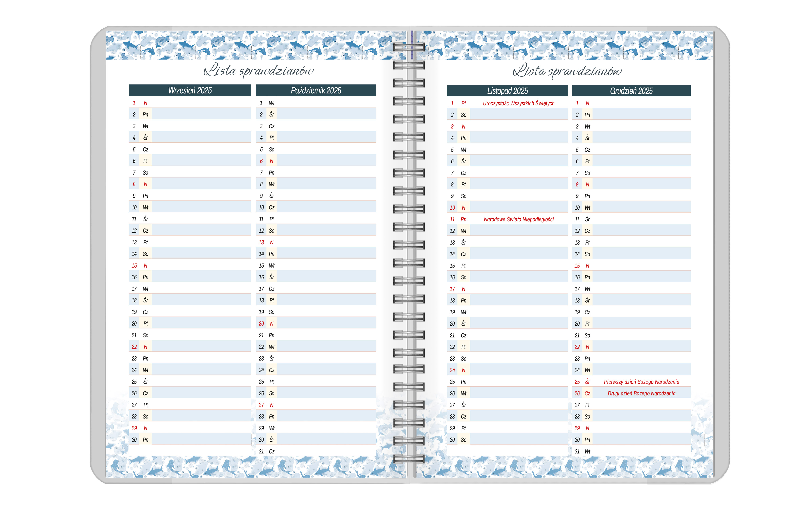Select day number 17 in Listopad
812x522 pixels.
pos(452,289)
